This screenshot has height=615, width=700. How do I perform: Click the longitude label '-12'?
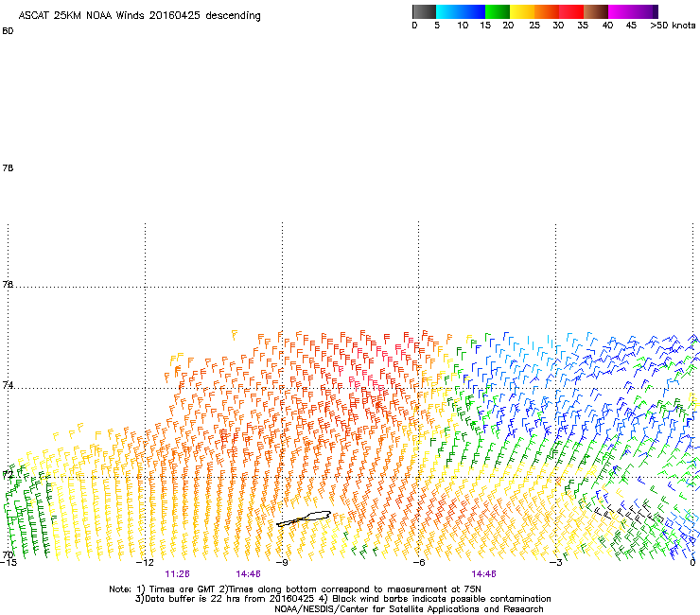coord(145,562)
